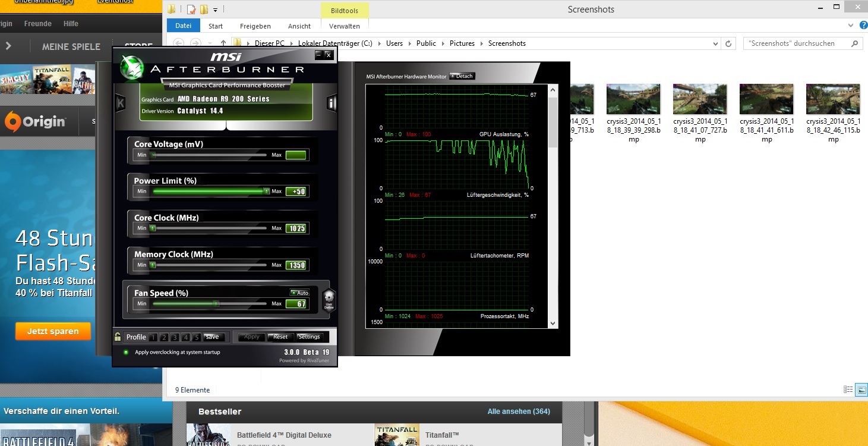Click the Pictures breadcrumb

[462, 43]
